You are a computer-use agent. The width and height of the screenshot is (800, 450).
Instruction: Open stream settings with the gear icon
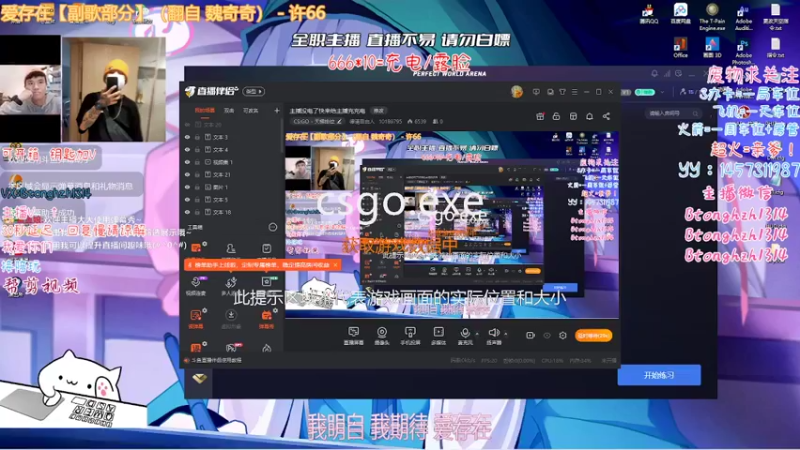[563, 335]
